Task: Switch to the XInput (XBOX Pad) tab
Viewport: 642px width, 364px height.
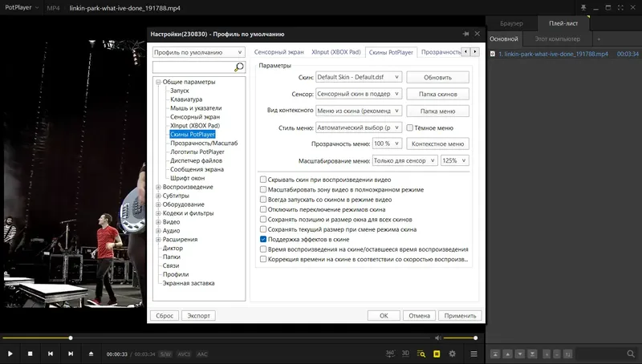Action: [336, 52]
